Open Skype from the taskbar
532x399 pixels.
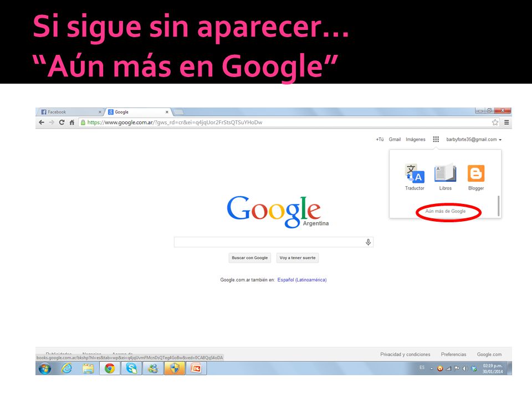(x=131, y=368)
